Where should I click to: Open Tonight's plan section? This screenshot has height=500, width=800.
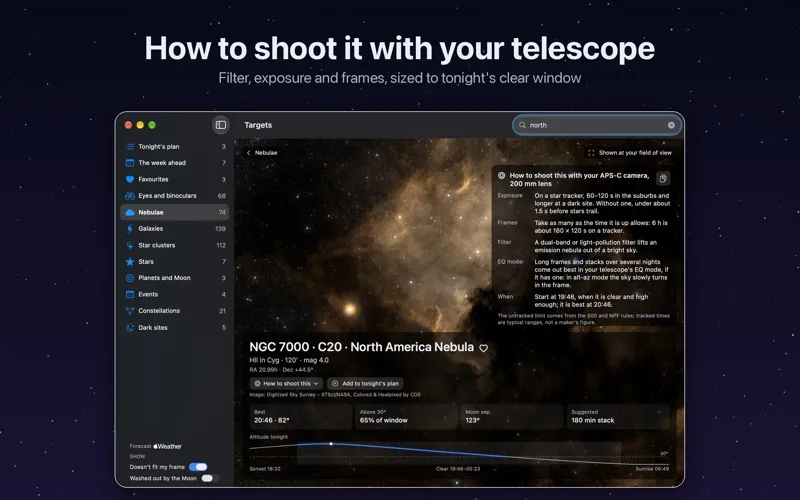pos(175,147)
